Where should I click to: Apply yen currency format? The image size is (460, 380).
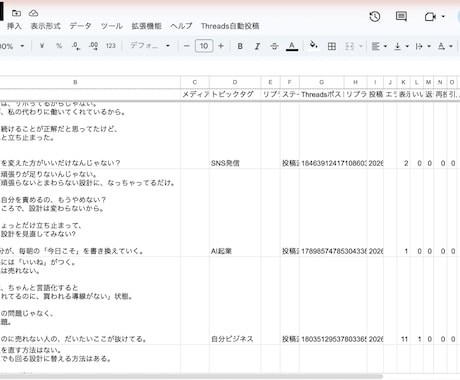pos(42,46)
